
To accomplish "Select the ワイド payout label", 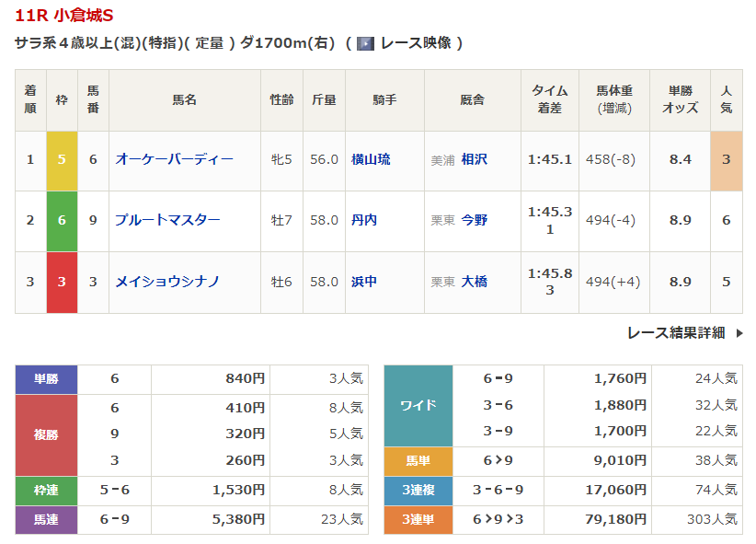I will coord(418,405).
